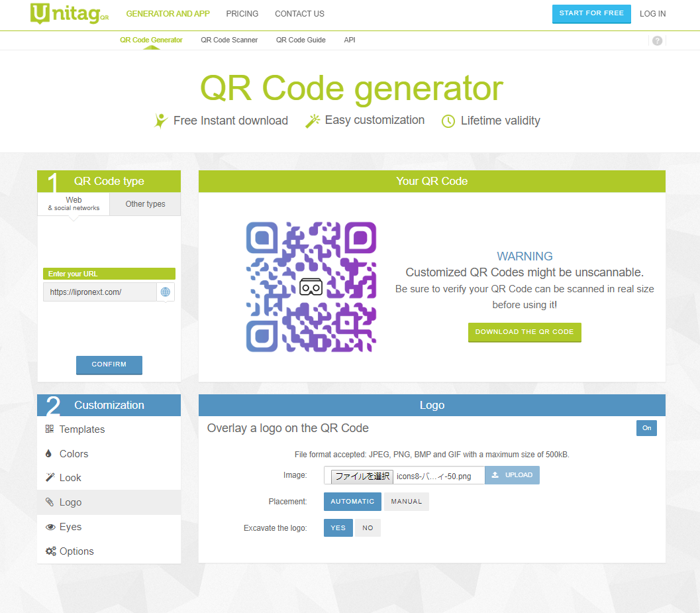Screen dimensions: 700x613
Task: Open the Eyes customization section
Action: pyautogui.click(x=109, y=527)
